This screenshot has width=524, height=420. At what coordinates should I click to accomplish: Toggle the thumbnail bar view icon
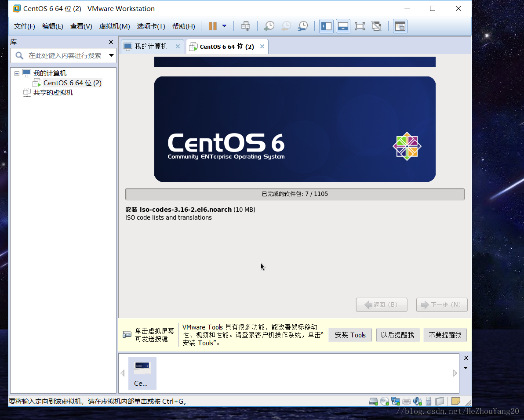343,26
